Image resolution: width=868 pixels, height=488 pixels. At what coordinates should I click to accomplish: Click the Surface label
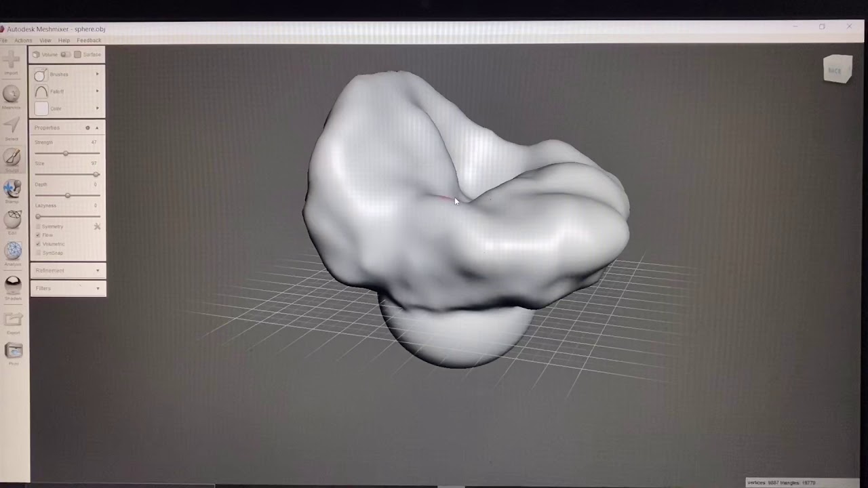pos(92,54)
